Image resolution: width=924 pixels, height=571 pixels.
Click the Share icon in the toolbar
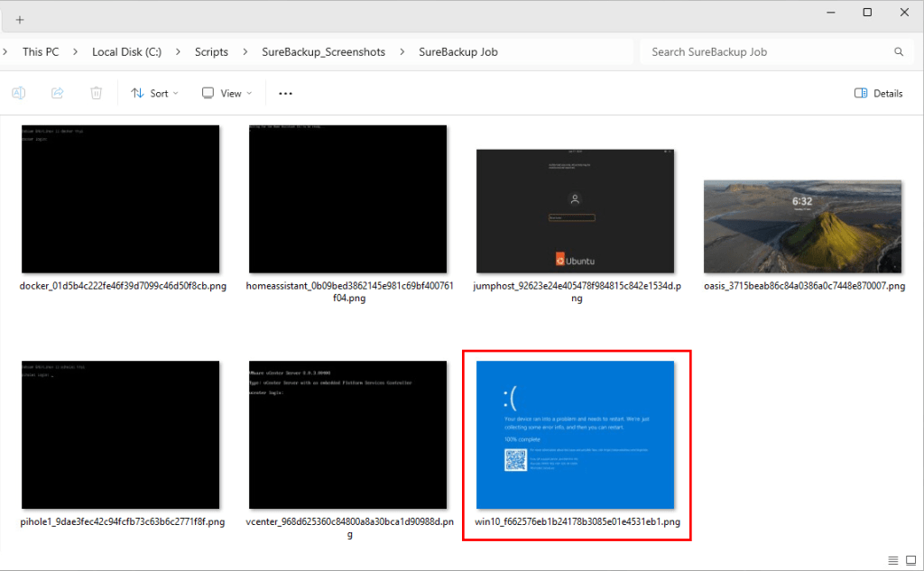click(57, 93)
